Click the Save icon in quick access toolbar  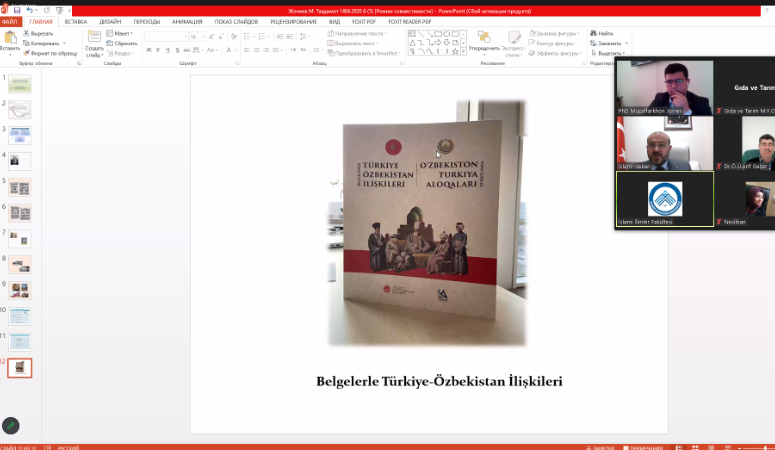[x=17, y=10]
